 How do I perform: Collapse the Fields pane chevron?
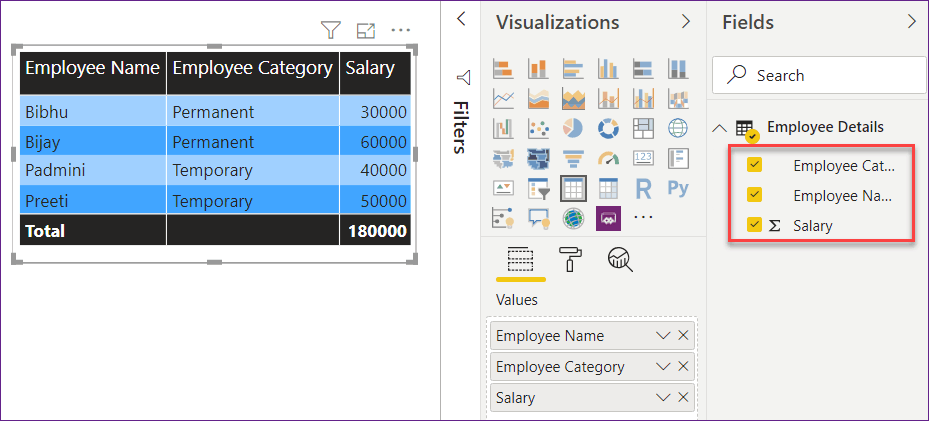click(x=912, y=22)
